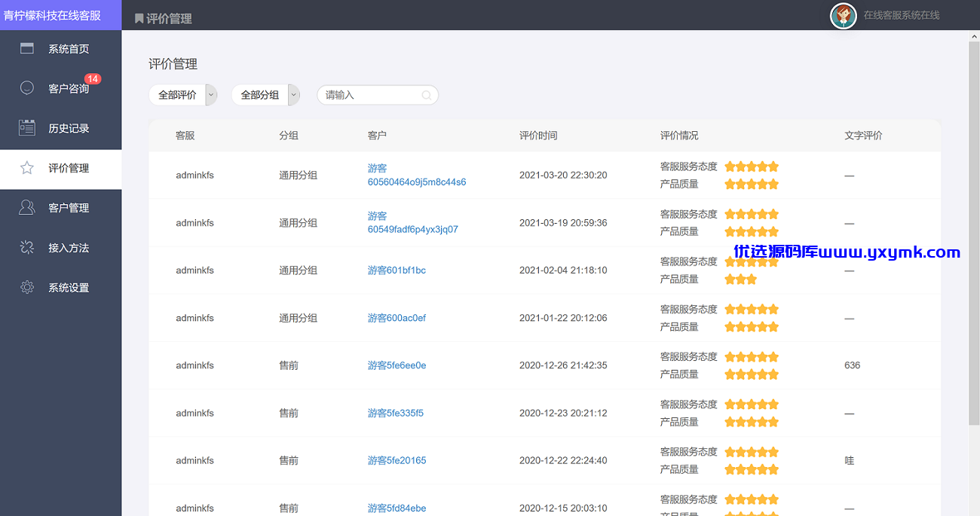Click the 评价管理 star icon in sidebar
Screen dimensions: 980x516
click(27, 168)
